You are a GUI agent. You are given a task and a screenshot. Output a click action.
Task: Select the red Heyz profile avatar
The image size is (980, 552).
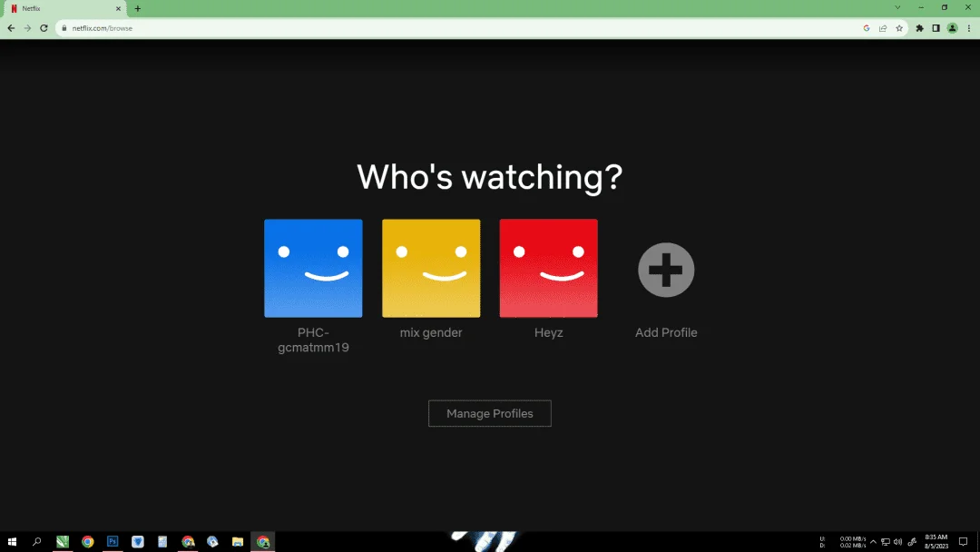(549, 268)
